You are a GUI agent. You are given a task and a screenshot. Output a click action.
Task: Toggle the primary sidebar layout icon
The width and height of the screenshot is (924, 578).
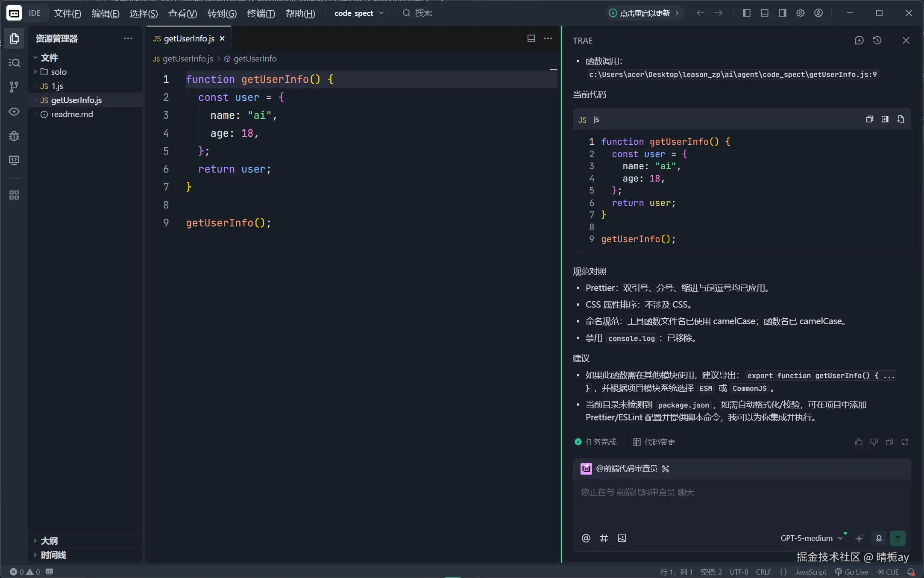(746, 13)
